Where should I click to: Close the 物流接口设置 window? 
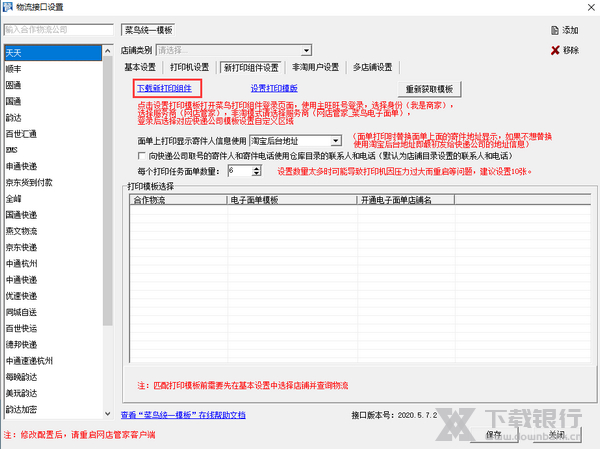pos(591,7)
